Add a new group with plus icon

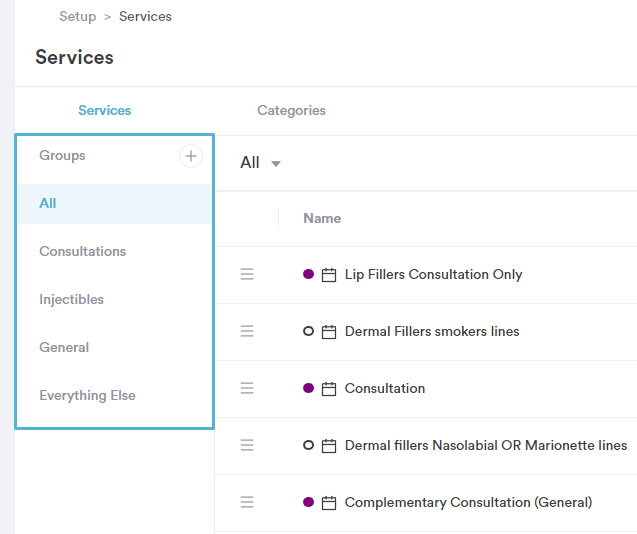click(191, 156)
